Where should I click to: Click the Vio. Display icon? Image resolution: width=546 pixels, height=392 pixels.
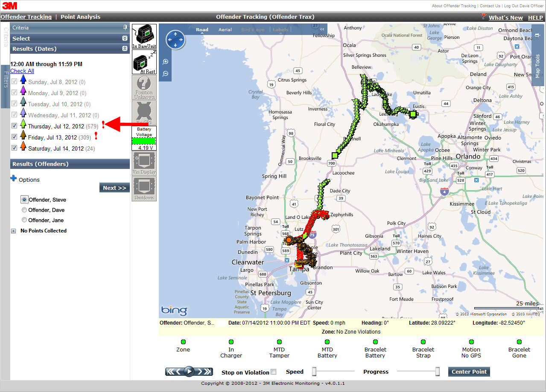144,163
